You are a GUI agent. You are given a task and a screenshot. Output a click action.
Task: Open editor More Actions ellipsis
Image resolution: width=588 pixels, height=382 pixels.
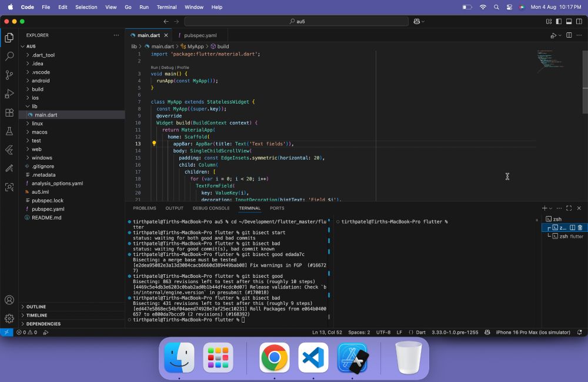tap(579, 35)
